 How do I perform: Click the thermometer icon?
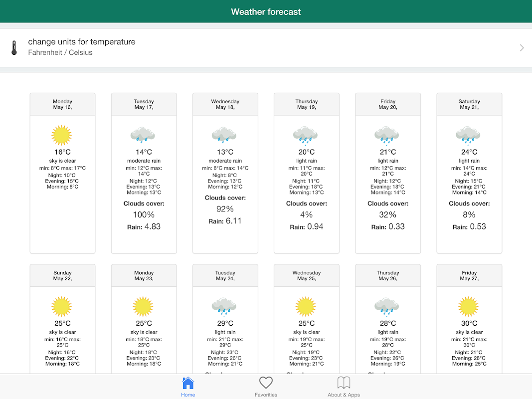[14, 48]
